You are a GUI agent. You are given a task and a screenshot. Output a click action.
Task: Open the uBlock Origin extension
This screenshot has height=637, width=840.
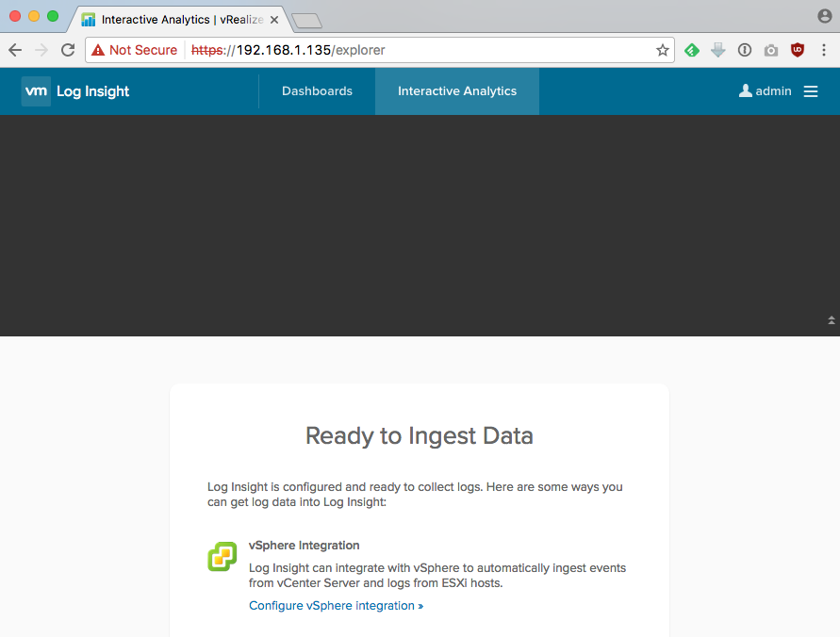[x=797, y=49]
